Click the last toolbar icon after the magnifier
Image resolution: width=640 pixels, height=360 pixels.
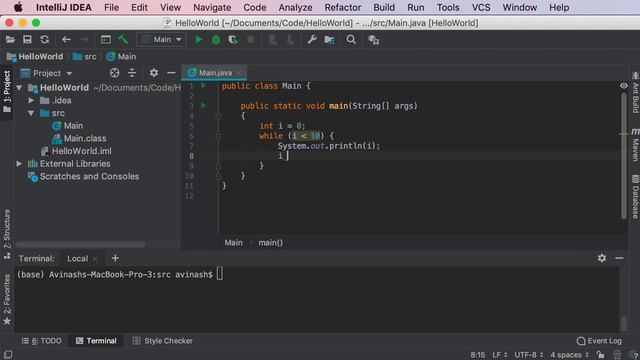pyautogui.click(x=373, y=40)
